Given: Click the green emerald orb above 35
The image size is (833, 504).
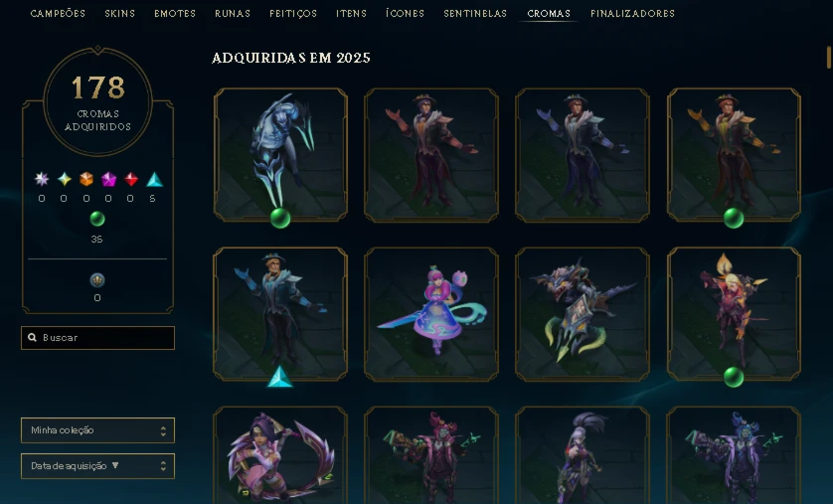Looking at the screenshot, I should [97, 219].
